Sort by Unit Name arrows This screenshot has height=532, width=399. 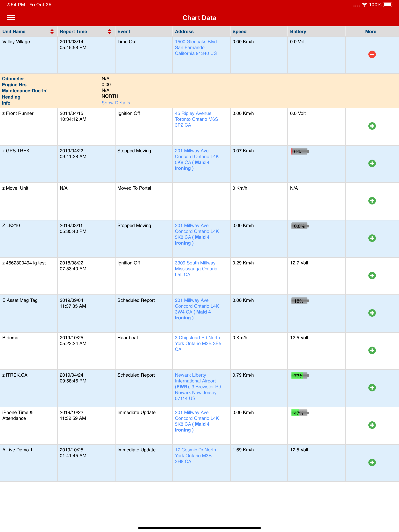pos(52,32)
